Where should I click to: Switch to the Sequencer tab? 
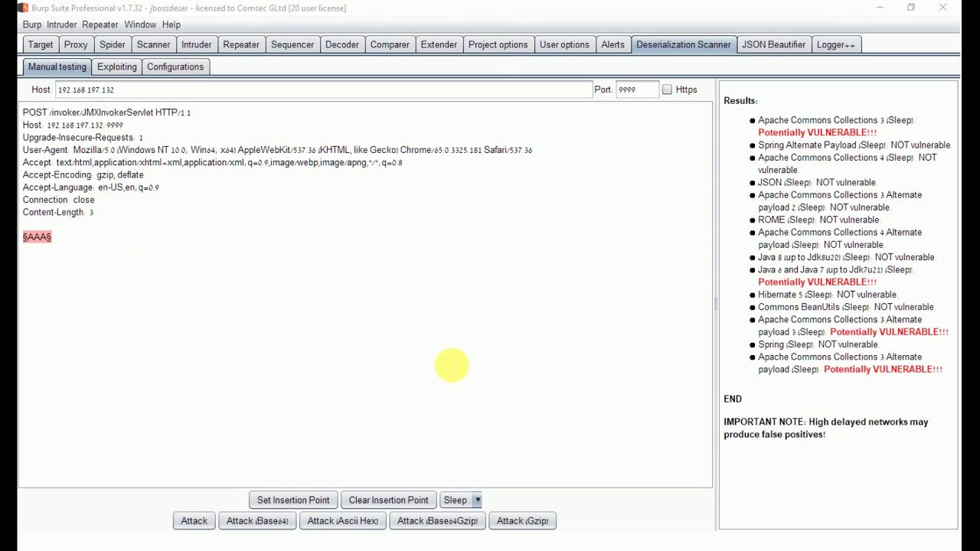click(292, 44)
